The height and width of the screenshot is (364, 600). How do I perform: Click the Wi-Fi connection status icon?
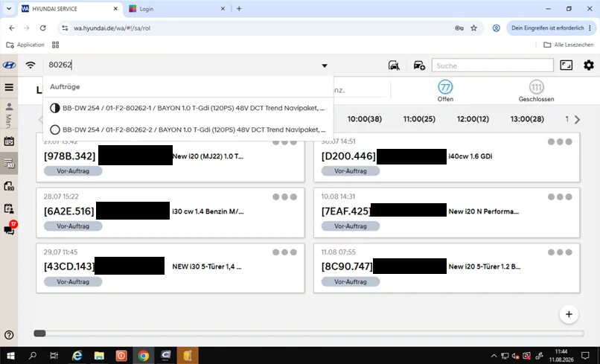(31, 65)
